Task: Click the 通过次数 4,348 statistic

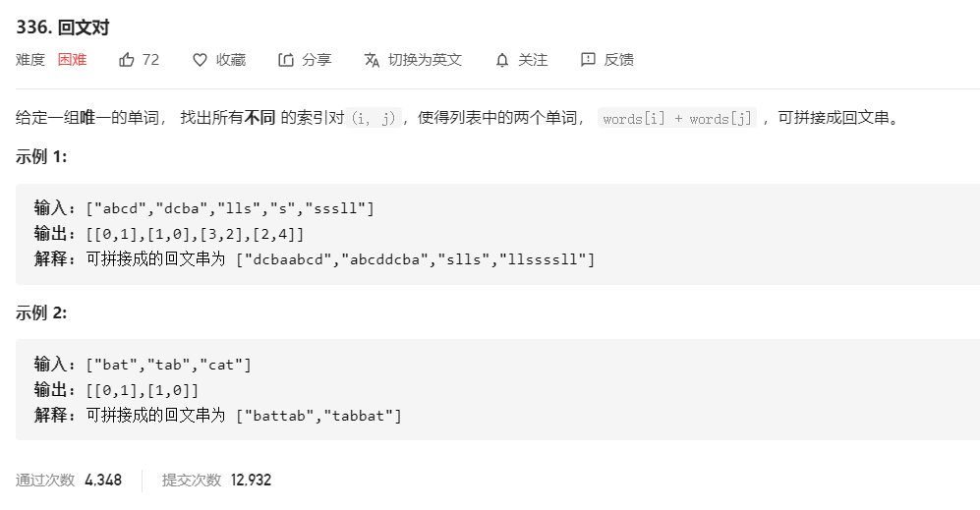Action: [x=69, y=480]
